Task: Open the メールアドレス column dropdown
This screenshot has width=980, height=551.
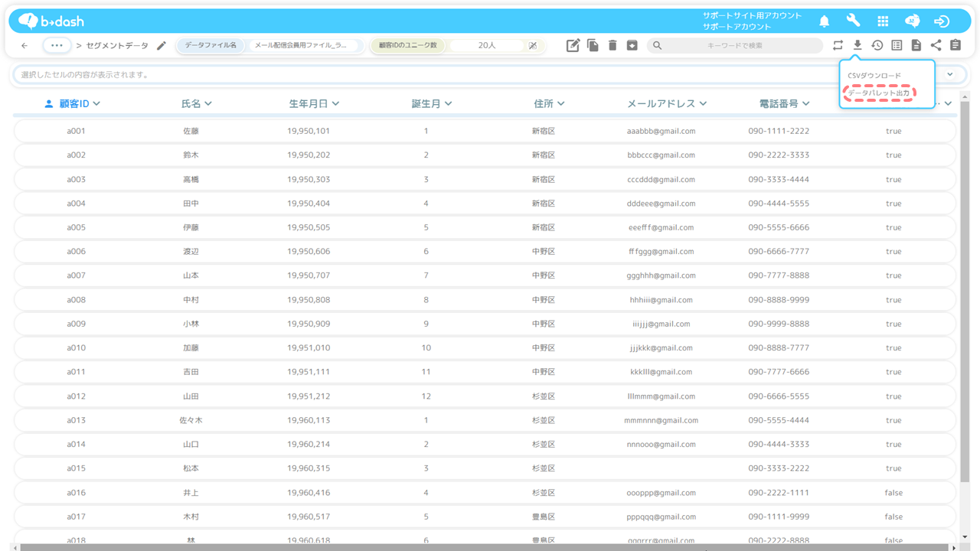Action: 703,103
